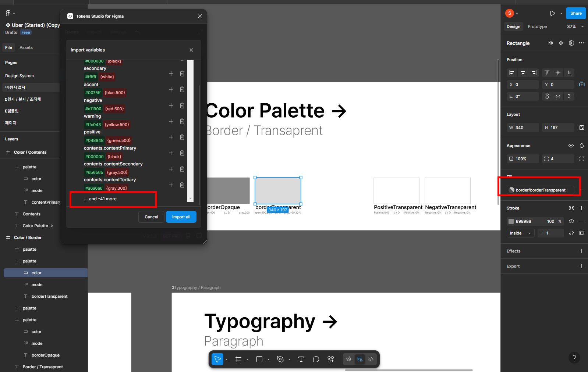This screenshot has height=372, width=588.
Task: Delete the accent token with trash icon
Action: [x=182, y=89]
